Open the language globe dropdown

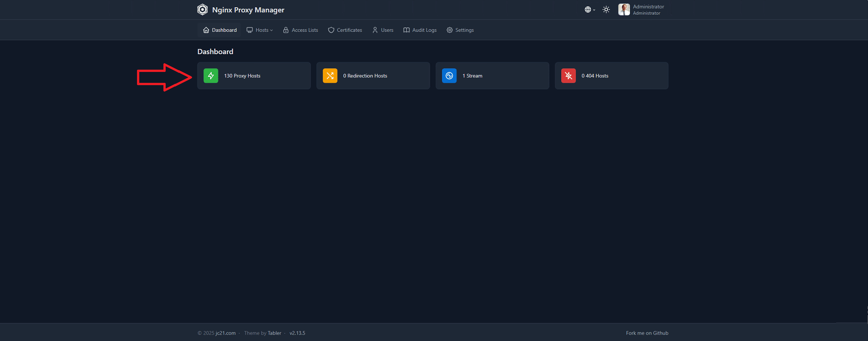589,10
